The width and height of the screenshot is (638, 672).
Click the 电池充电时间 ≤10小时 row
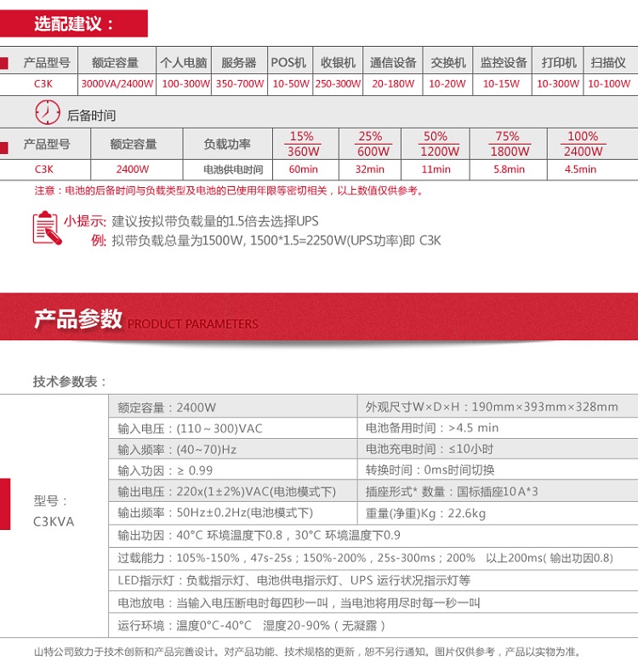click(x=498, y=449)
